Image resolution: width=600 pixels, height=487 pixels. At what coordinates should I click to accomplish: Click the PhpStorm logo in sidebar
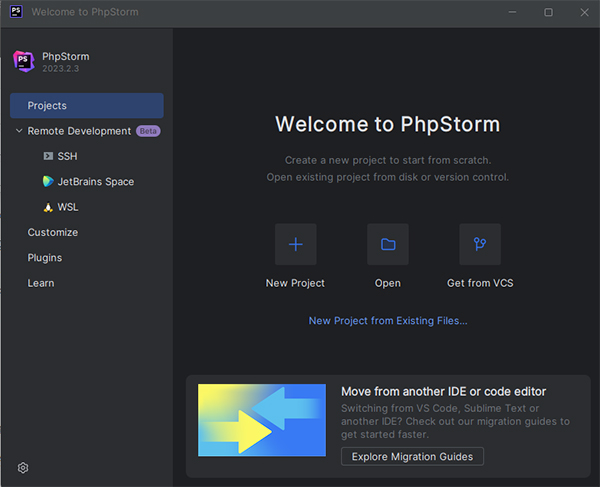pyautogui.click(x=23, y=60)
